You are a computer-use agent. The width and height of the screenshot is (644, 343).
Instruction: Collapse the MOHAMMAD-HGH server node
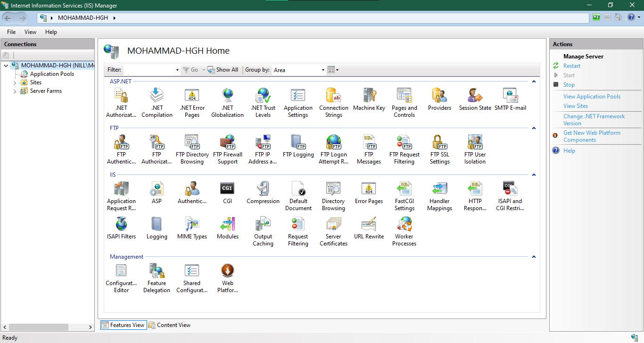click(x=6, y=65)
